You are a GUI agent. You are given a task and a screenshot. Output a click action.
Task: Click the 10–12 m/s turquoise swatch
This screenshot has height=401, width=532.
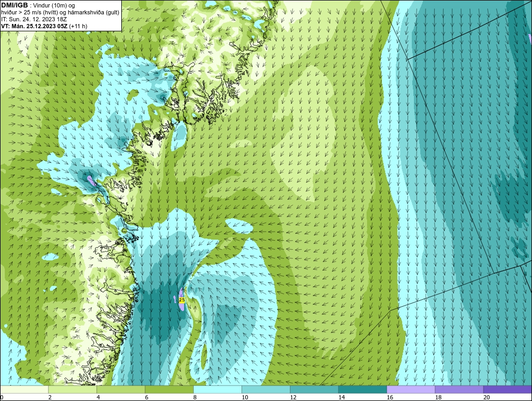[266, 389]
